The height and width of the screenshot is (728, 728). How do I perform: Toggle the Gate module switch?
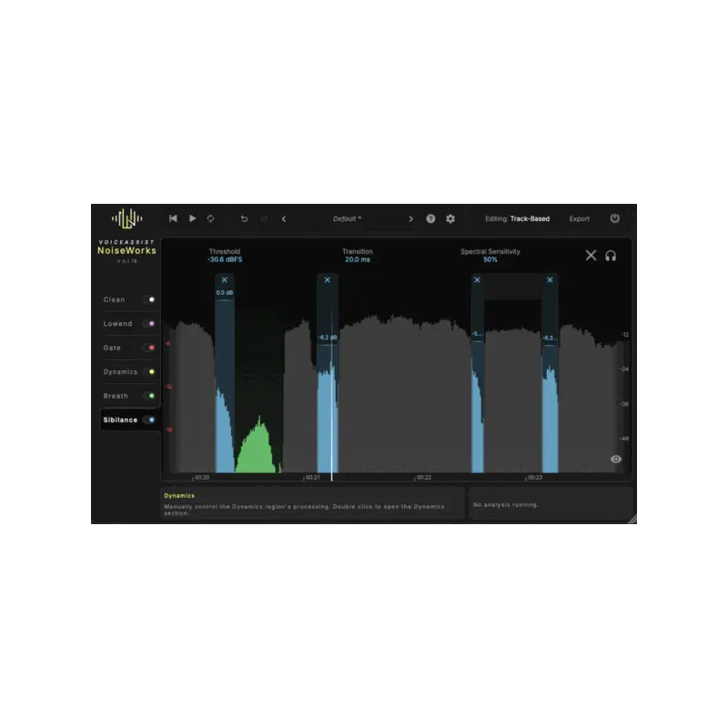coord(149,348)
